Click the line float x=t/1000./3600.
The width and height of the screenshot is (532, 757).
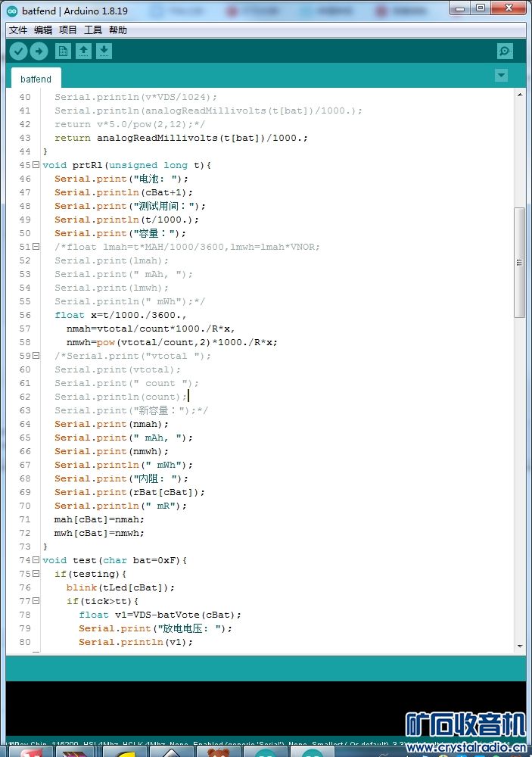pos(120,315)
